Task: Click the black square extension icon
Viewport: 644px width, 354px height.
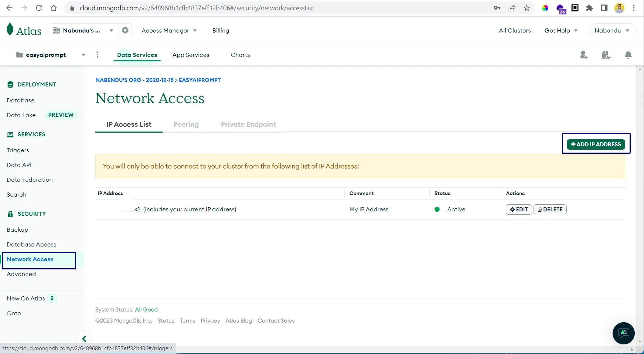Action: click(575, 8)
